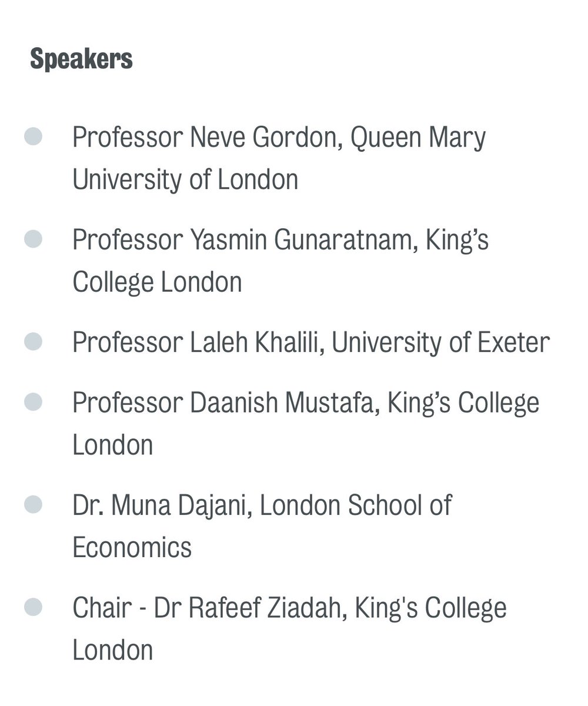Select Dr. Muna Dajani name
The height and width of the screenshot is (706, 588).
click(x=161, y=506)
